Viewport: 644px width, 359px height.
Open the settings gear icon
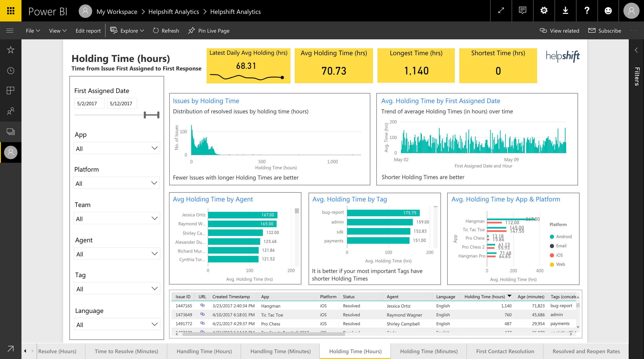544,11
